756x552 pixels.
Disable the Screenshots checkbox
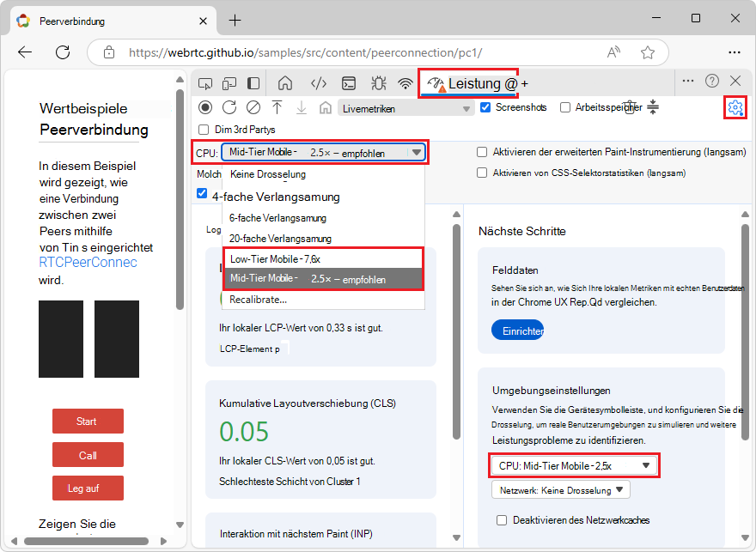[x=485, y=107]
